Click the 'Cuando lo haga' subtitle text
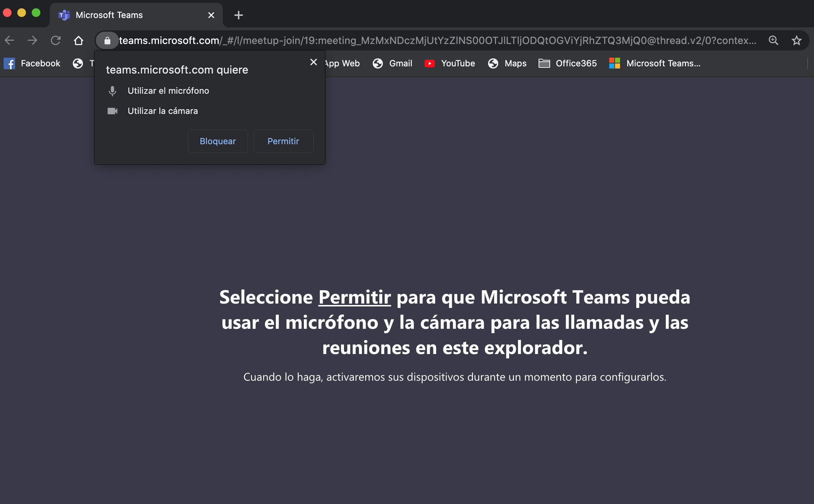Screen dimensions: 814x504 pos(455,377)
